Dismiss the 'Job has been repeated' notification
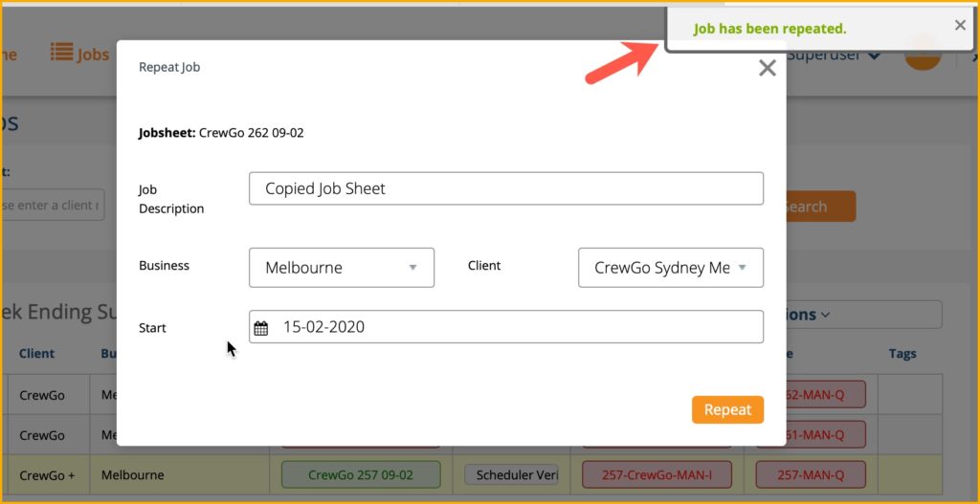980x504 pixels. (x=960, y=26)
